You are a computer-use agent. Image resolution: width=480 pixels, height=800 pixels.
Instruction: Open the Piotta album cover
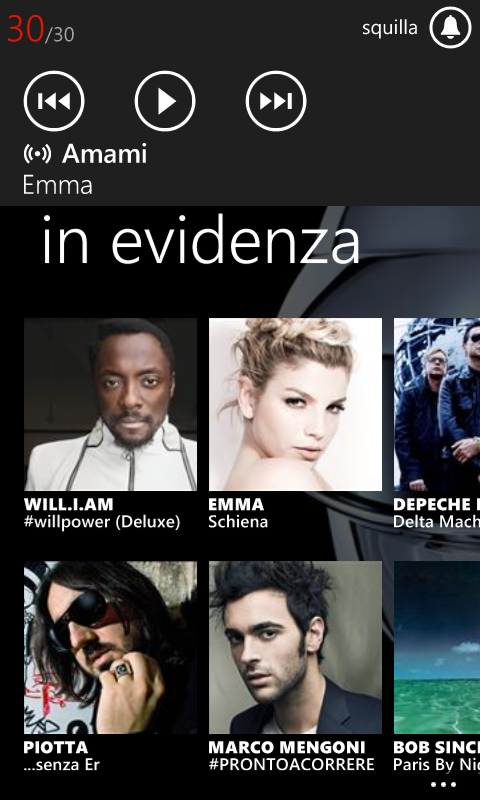pyautogui.click(x=110, y=647)
